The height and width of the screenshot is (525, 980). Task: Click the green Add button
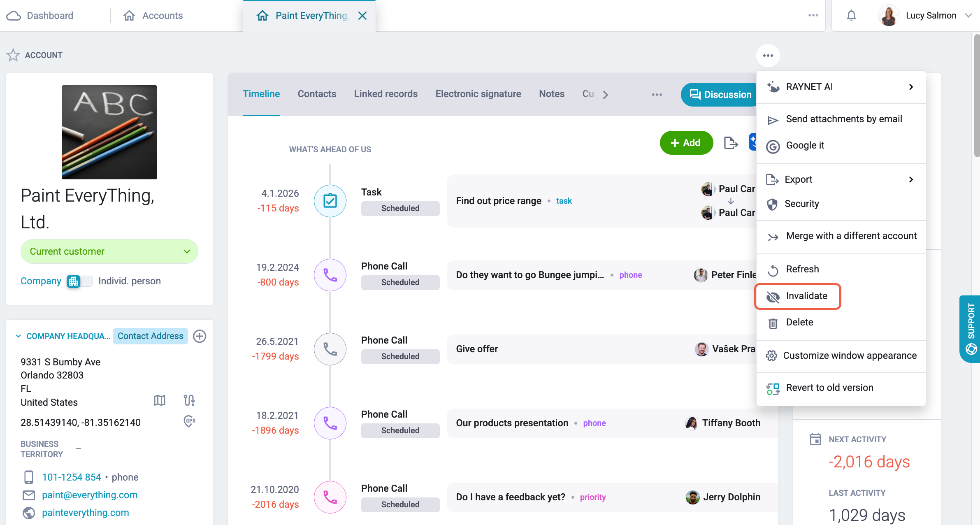686,143
